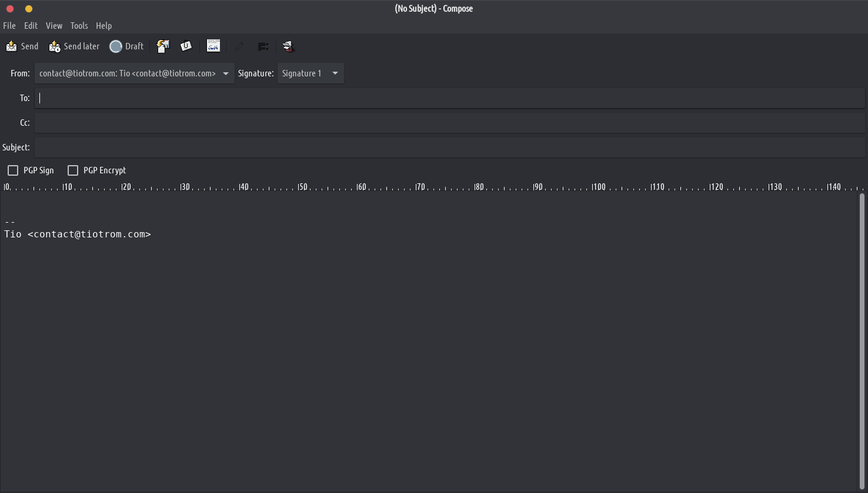Open the From account dropdown
This screenshot has width=868, height=493.
(134, 73)
